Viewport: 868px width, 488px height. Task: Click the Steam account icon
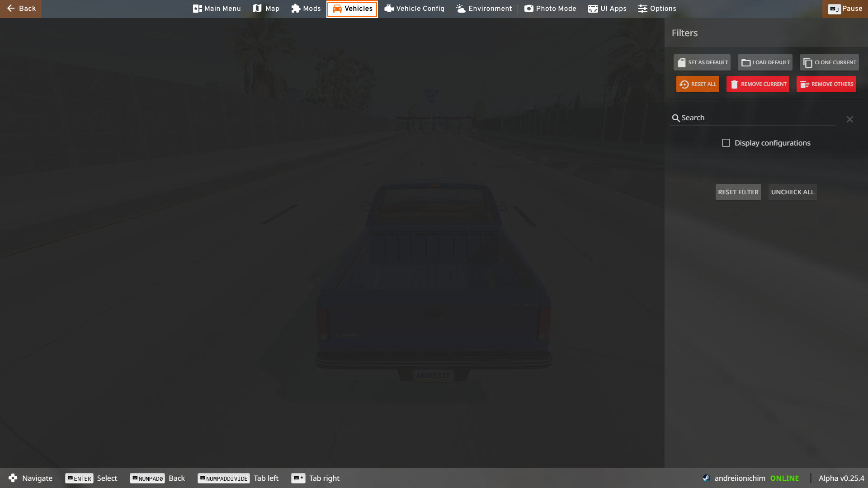707,478
